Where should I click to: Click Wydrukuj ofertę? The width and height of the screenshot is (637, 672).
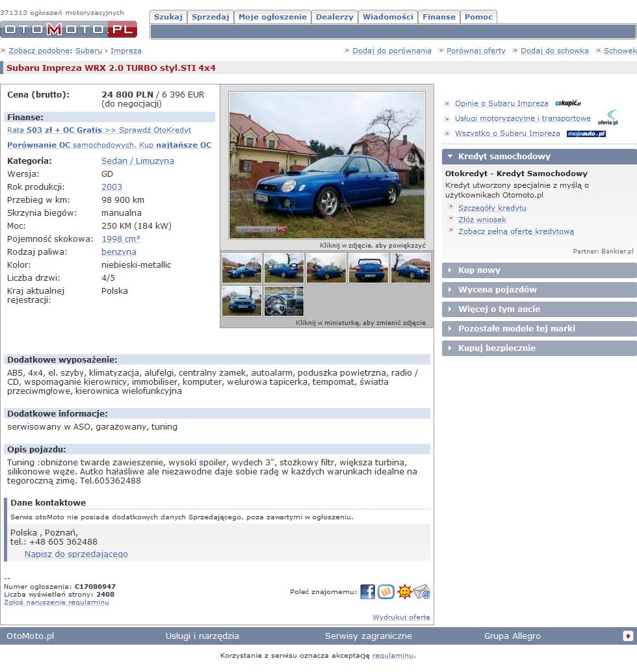tap(401, 617)
